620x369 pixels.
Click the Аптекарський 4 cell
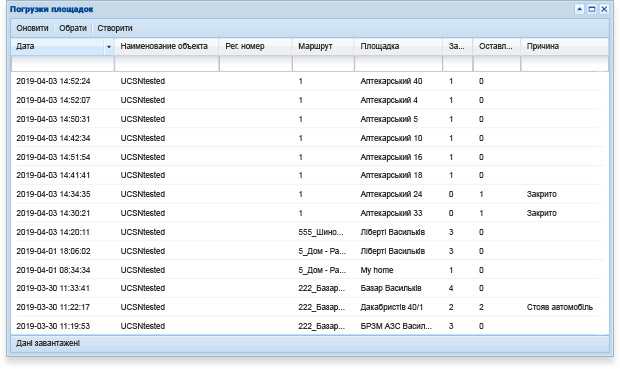(x=389, y=100)
